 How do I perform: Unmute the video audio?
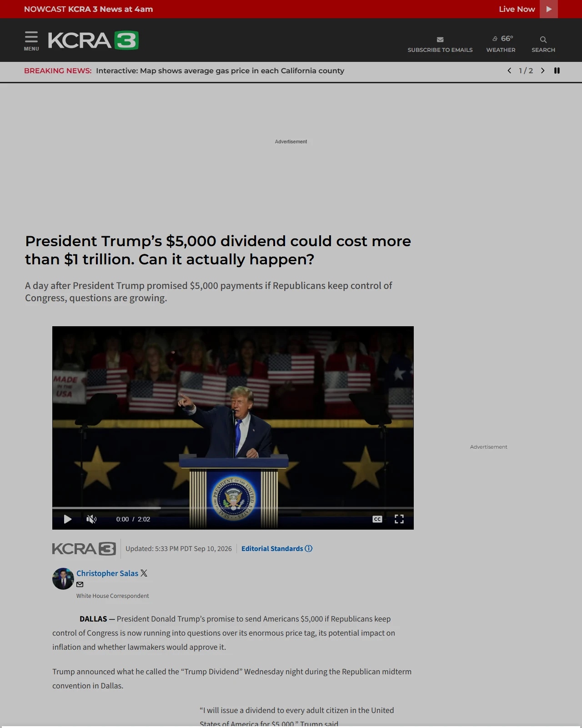point(91,519)
